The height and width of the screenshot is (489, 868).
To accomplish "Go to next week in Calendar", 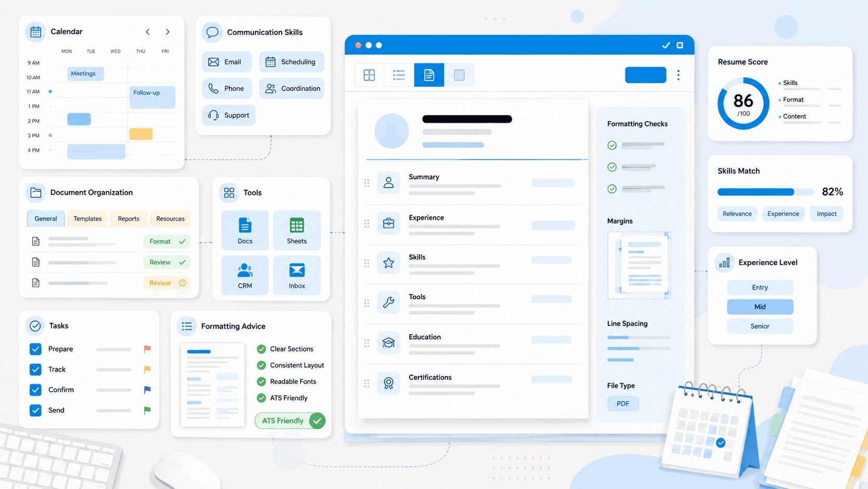I will pos(167,32).
